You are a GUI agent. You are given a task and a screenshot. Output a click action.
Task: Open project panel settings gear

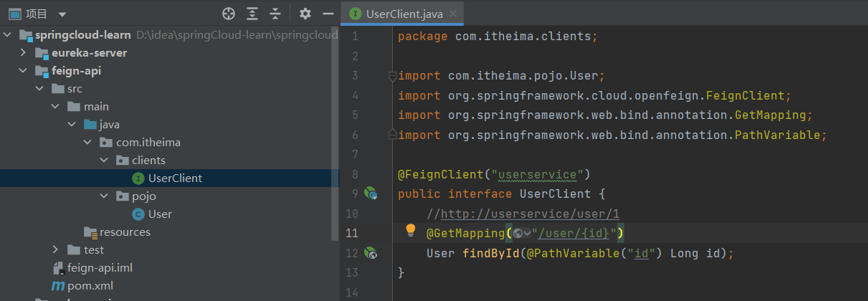305,14
